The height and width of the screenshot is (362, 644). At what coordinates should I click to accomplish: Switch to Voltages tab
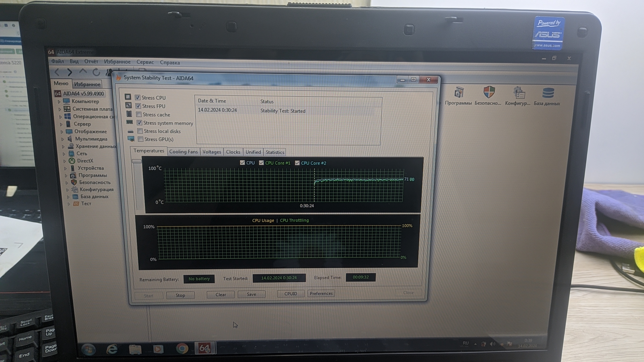click(x=212, y=152)
